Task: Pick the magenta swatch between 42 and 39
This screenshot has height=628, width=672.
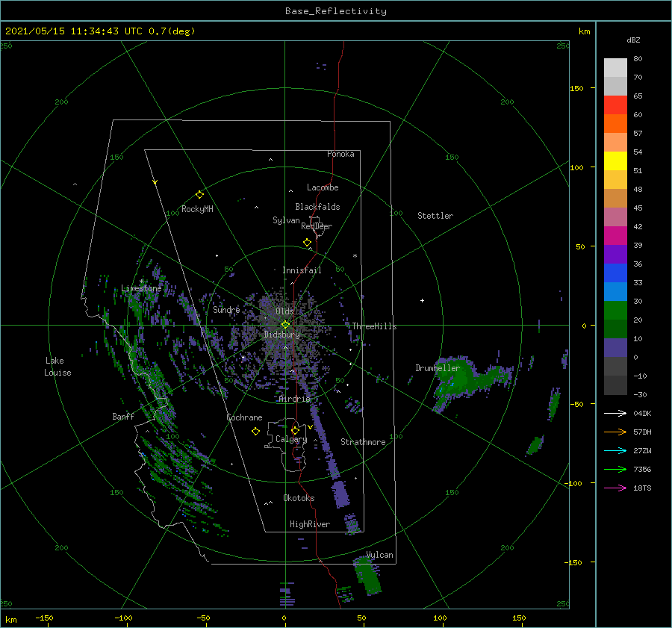Action: tap(615, 236)
